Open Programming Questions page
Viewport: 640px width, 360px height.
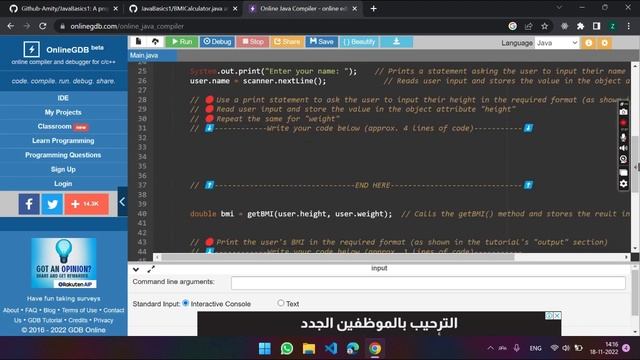[x=63, y=155]
